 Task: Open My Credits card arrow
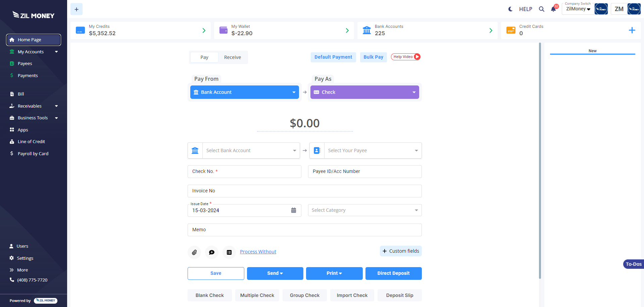point(204,30)
